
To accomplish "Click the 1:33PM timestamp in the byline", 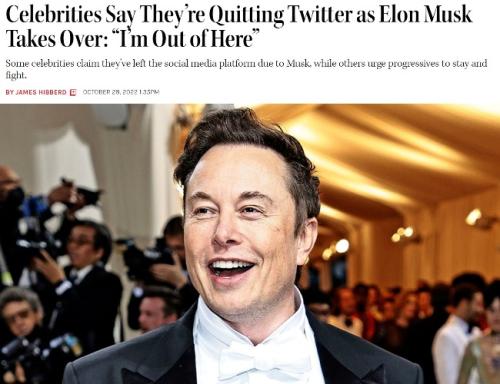I will [x=148, y=92].
